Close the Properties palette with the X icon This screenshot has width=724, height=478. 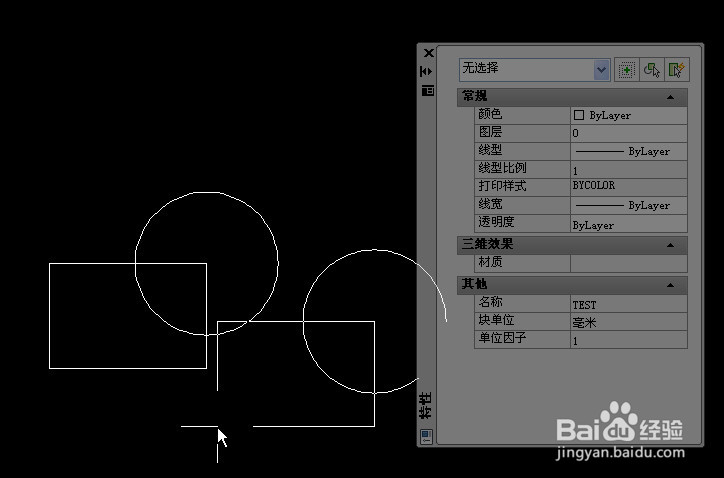pos(428,53)
